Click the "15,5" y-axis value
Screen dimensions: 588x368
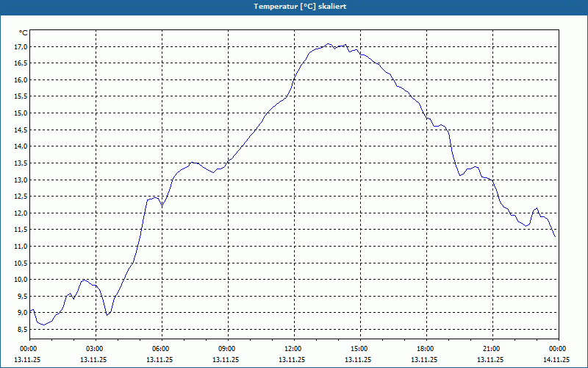(21, 96)
